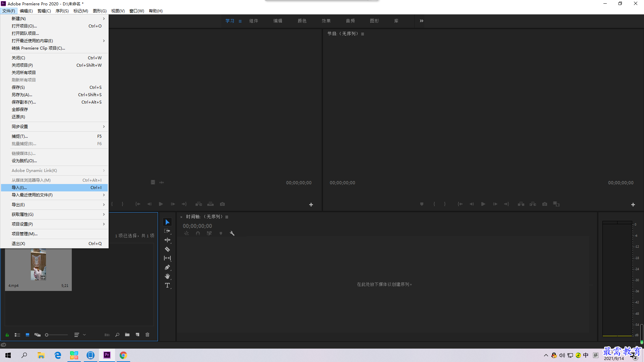Screen dimensions: 644x362
Task: Select the Razor tool
Action: (167, 249)
